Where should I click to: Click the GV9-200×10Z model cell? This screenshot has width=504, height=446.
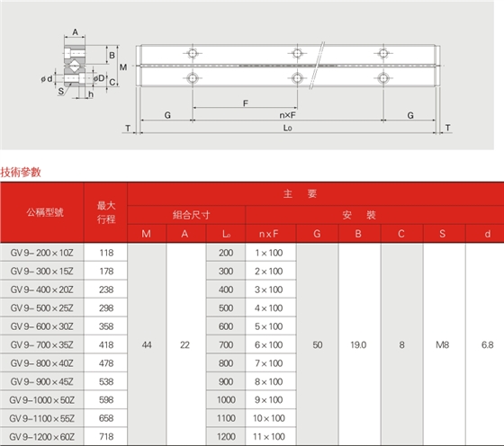coord(41,253)
